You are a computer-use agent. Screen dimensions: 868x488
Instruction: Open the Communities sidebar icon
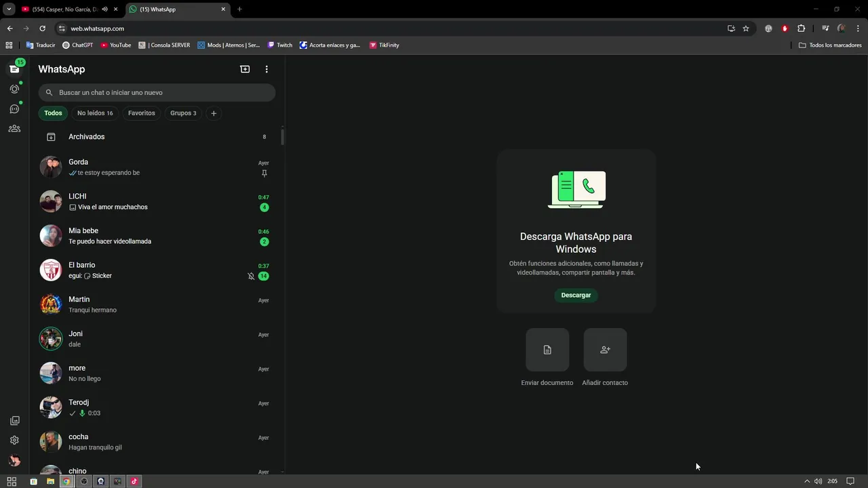click(14, 128)
